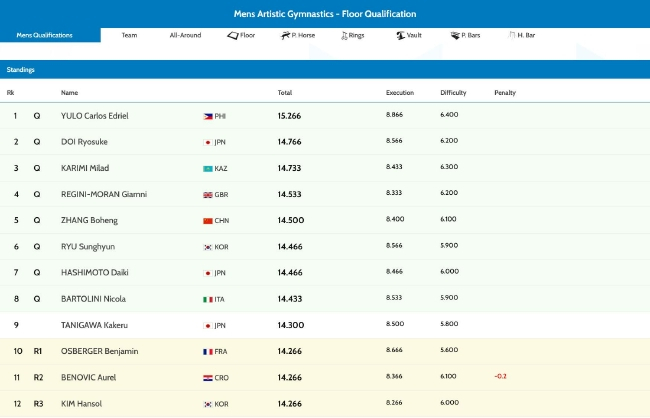Select the Horizontal Bar icon
The image size is (650, 418).
click(513, 35)
